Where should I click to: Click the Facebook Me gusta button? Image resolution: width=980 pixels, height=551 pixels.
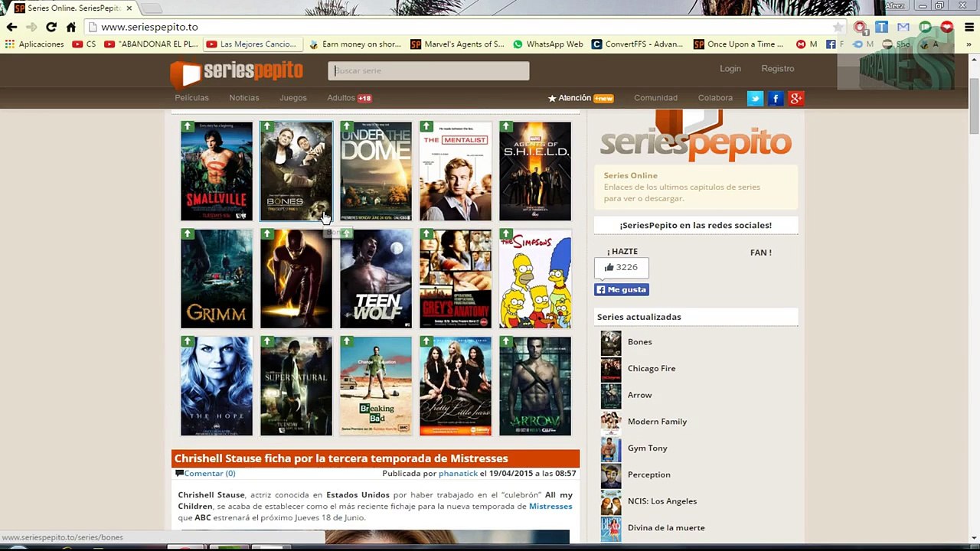coord(622,289)
